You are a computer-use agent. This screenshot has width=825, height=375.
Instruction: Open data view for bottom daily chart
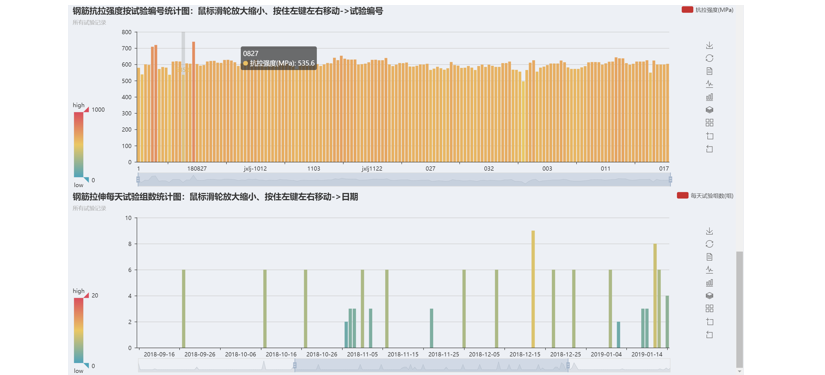(x=709, y=257)
